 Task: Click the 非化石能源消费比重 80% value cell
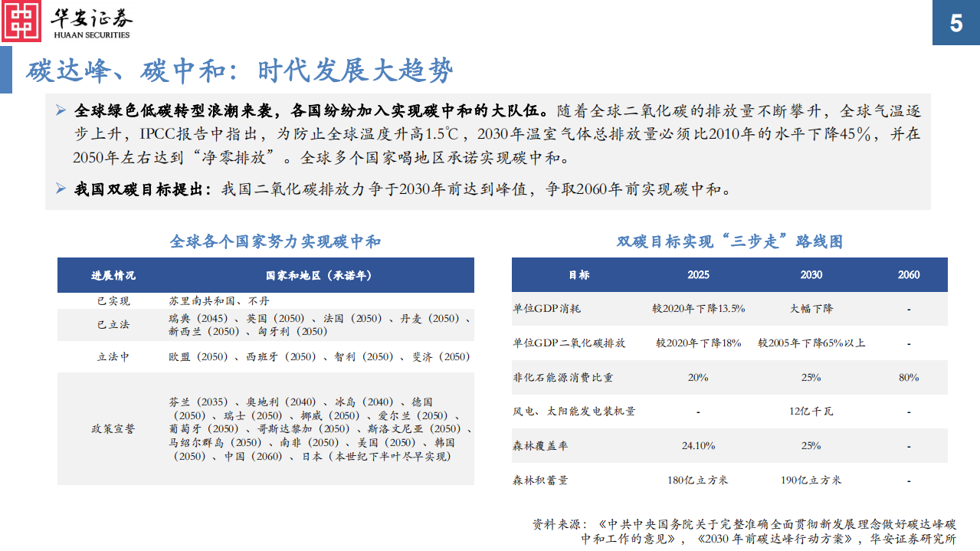[x=907, y=377]
